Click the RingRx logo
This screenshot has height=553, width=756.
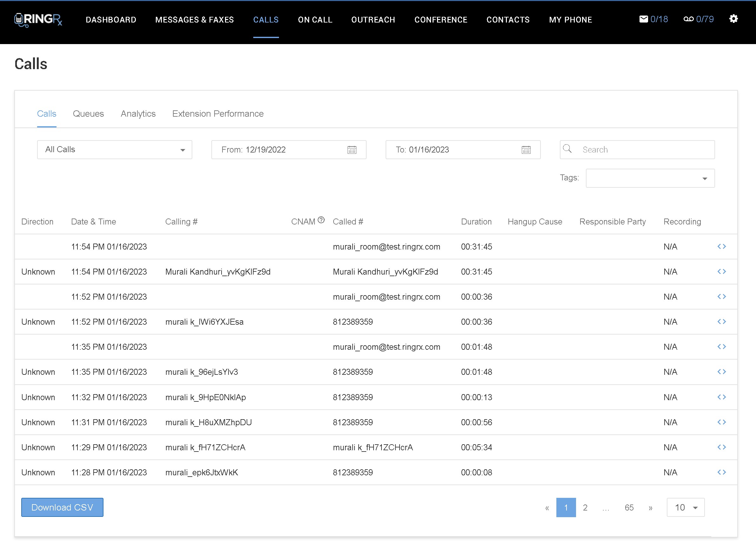(x=38, y=20)
